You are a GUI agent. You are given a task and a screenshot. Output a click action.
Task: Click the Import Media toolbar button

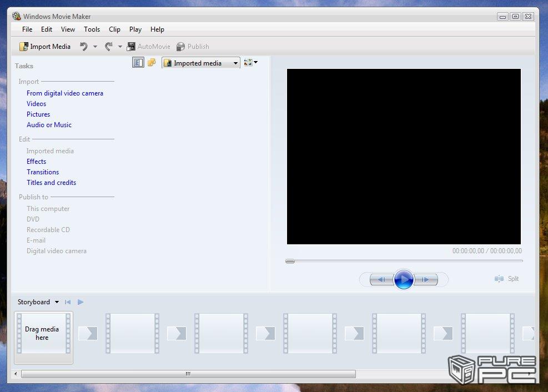click(x=45, y=47)
